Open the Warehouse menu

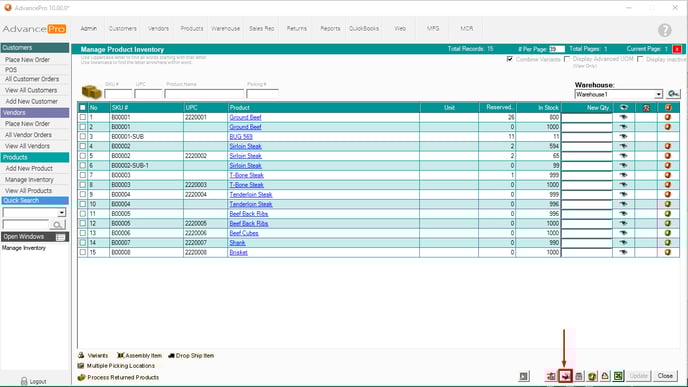pos(226,29)
